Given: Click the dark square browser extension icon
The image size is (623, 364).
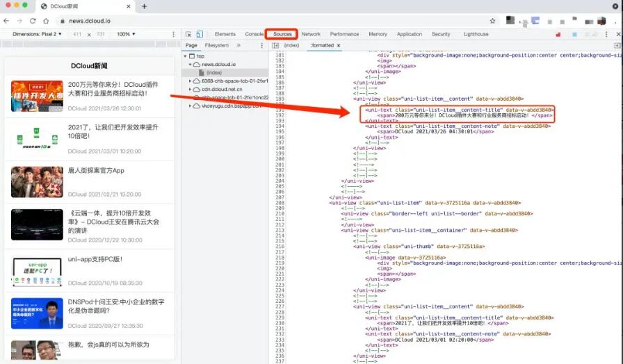Looking at the screenshot, I should click(510, 20).
